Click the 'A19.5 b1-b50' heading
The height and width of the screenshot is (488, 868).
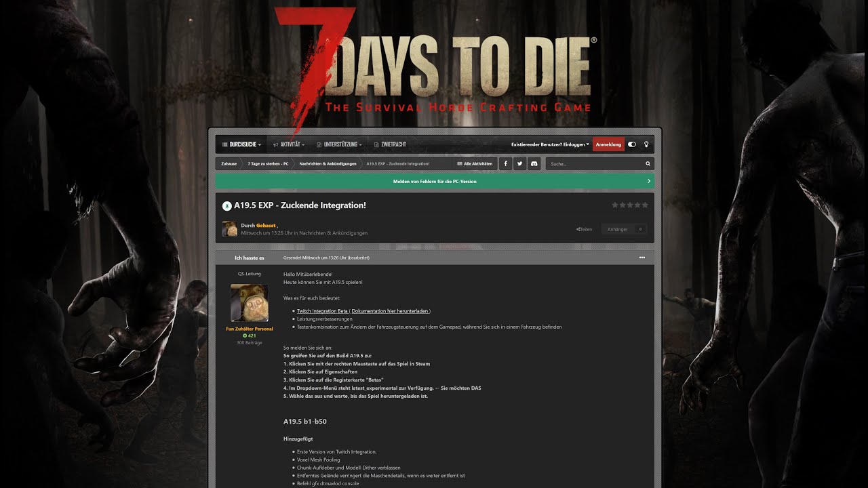click(305, 422)
